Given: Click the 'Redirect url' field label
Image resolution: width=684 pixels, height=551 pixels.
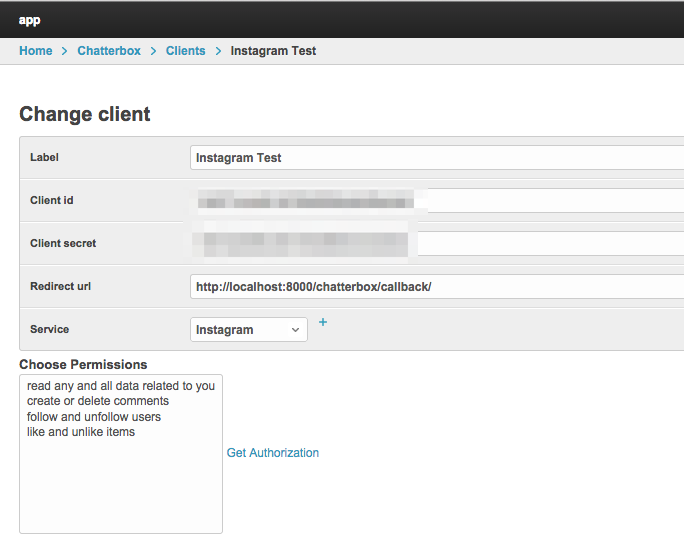Looking at the screenshot, I should [x=60, y=287].
